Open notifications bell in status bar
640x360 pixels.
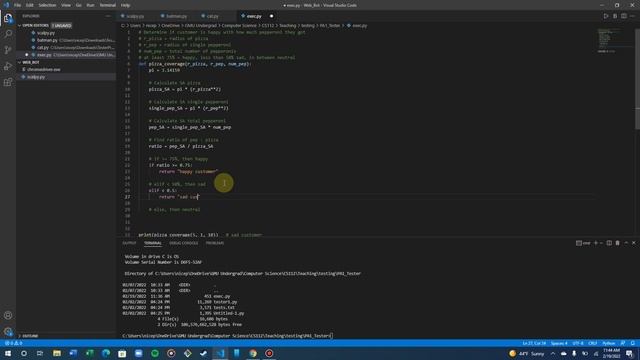click(633, 343)
